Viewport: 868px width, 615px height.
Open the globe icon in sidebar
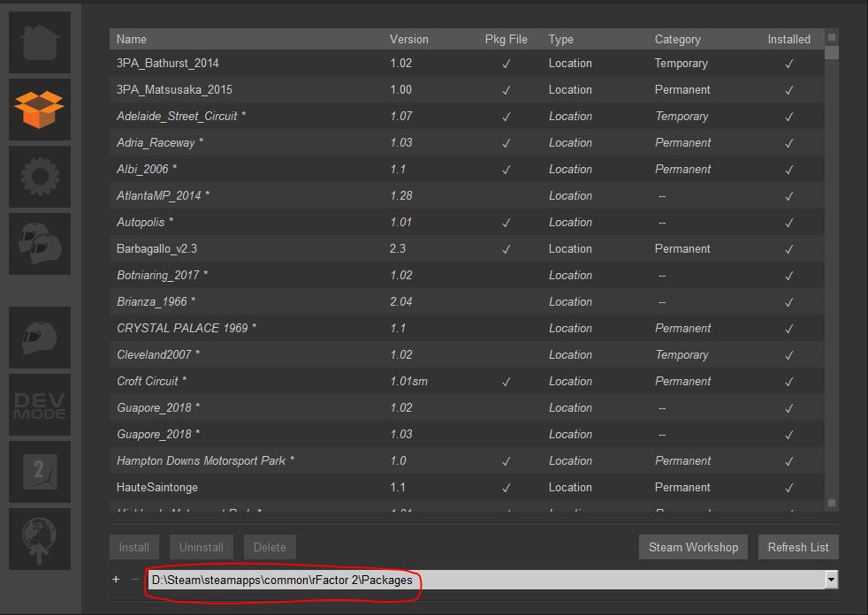(x=40, y=539)
